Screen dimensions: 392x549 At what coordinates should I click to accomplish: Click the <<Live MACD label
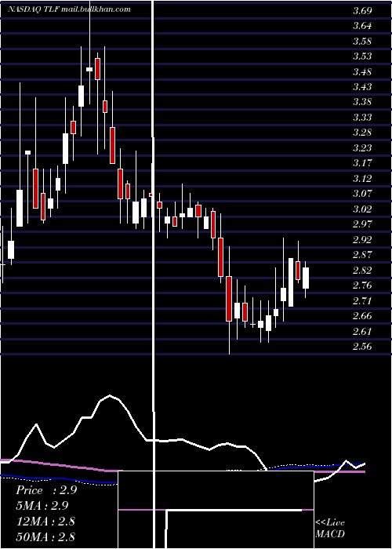[x=330, y=529]
